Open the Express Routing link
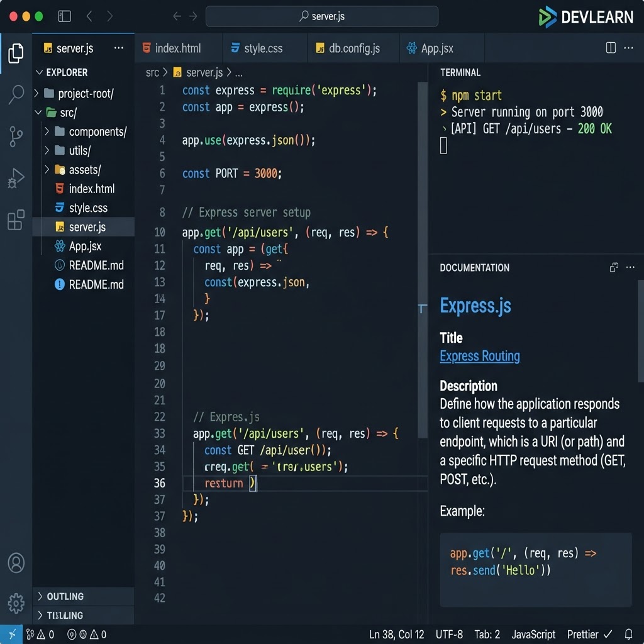Viewport: 644px width, 644px height. [480, 356]
